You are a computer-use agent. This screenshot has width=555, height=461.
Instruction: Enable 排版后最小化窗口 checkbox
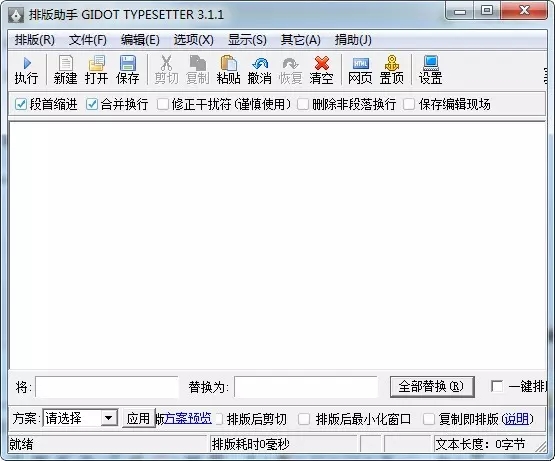click(304, 419)
